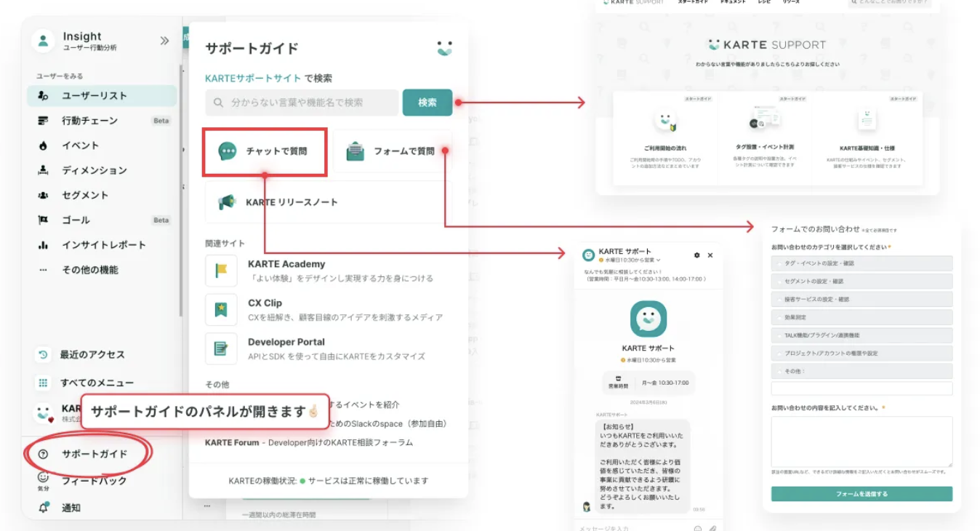This screenshot has height=531, width=980.
Task: Click the green 検索 button
Action: (427, 103)
